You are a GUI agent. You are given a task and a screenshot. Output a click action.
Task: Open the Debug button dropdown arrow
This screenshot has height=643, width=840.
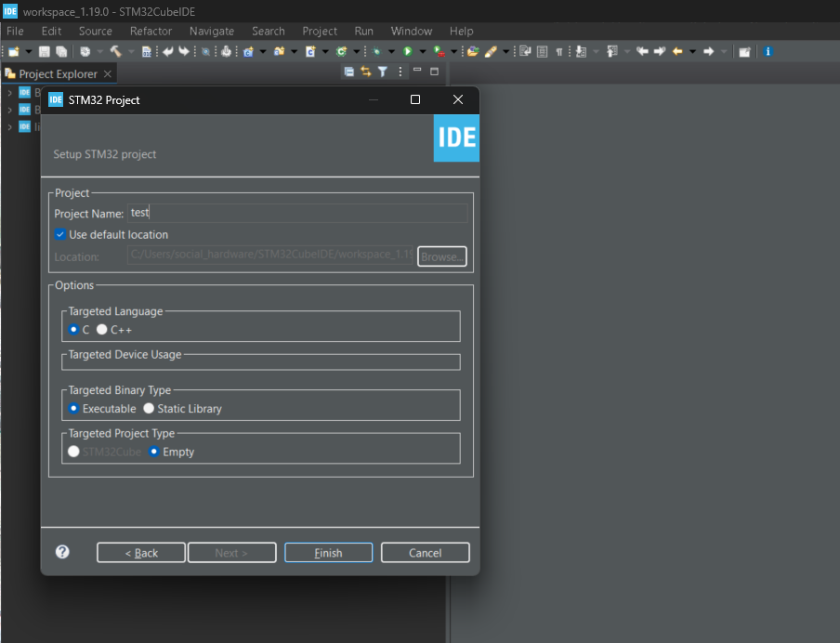click(391, 51)
